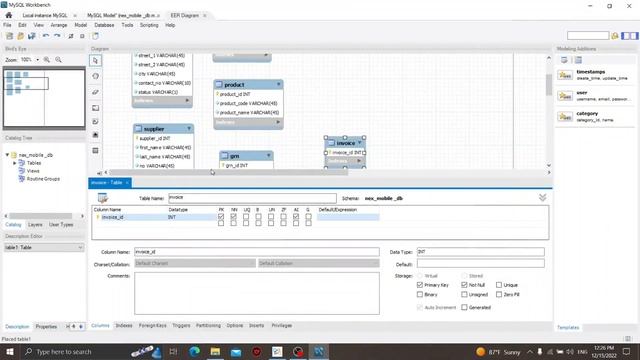
Task: Undo the last action
Action: click(x=46, y=36)
